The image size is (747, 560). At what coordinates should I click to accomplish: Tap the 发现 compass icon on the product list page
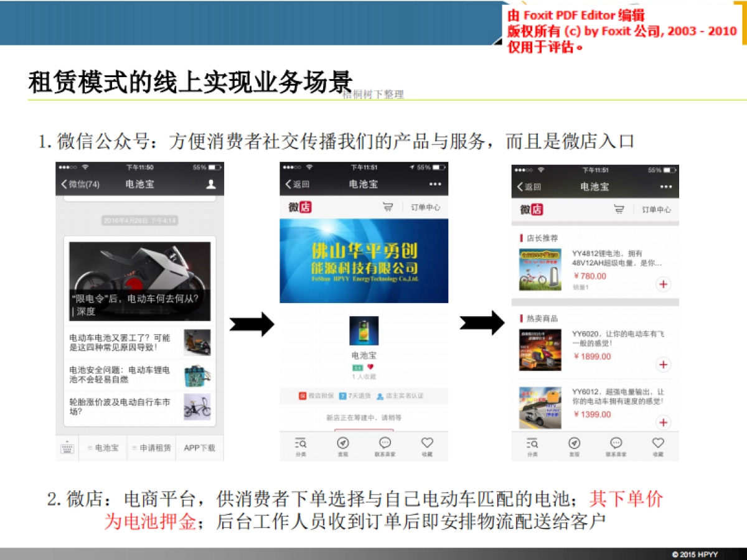574,446
